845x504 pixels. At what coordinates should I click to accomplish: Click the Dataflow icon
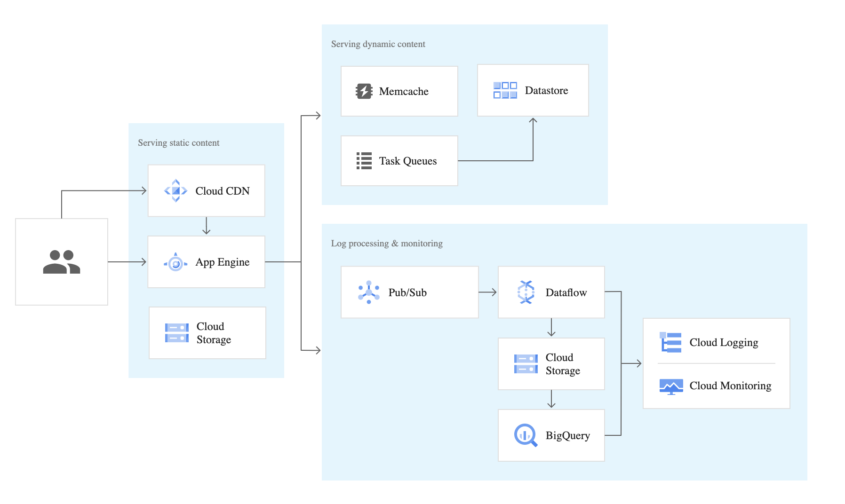click(526, 292)
